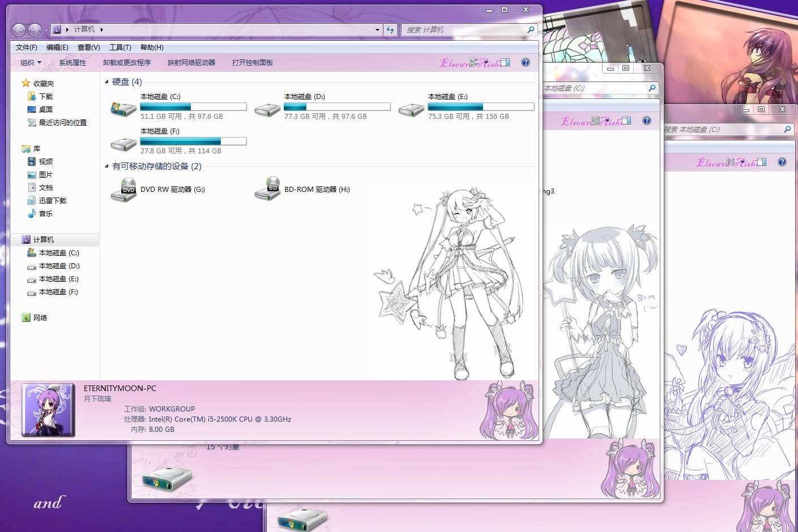Collapse the 有可移动存储的设备 (2) group

pos(106,166)
